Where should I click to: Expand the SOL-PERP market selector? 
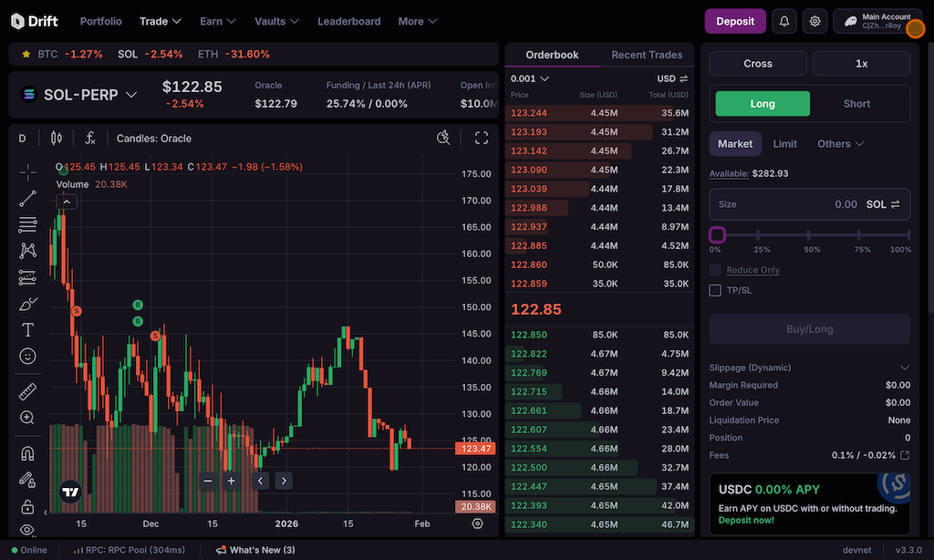(131, 95)
